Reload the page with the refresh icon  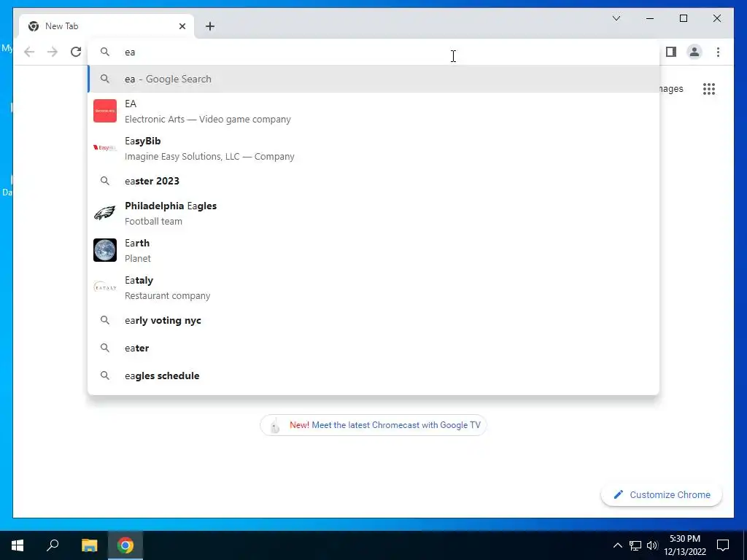(76, 52)
